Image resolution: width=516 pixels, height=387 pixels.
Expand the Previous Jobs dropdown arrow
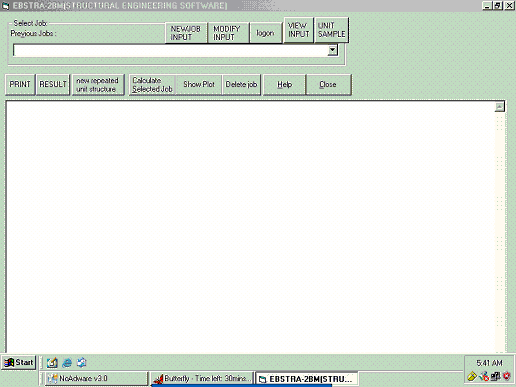tap(332, 50)
